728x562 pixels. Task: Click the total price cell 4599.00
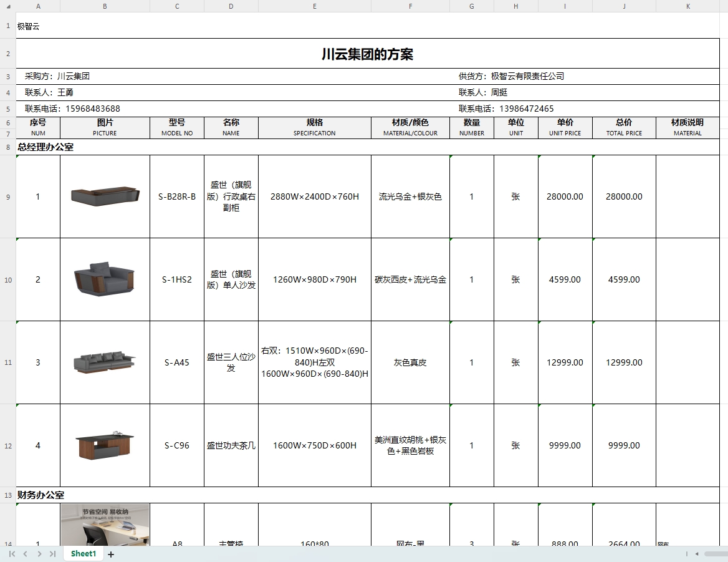624,279
